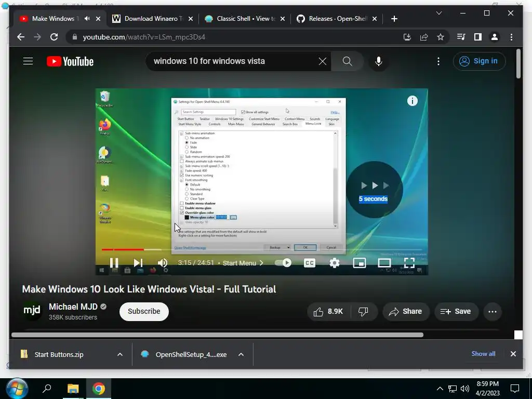
Task: Open video player settings gear
Action: (x=335, y=262)
